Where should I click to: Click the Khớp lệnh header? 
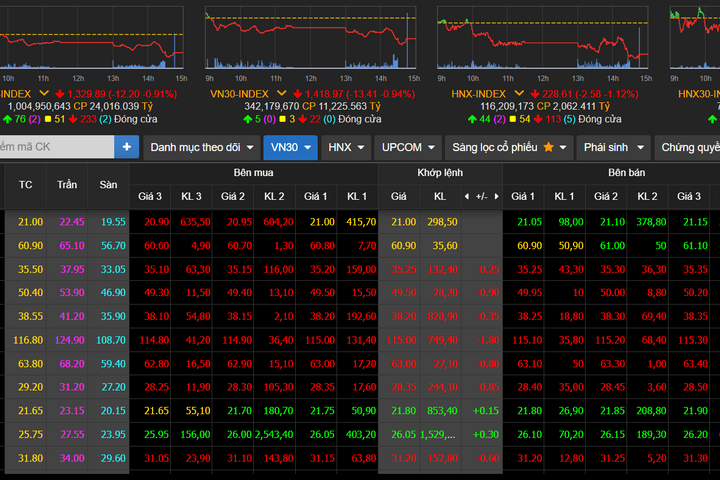click(x=440, y=173)
